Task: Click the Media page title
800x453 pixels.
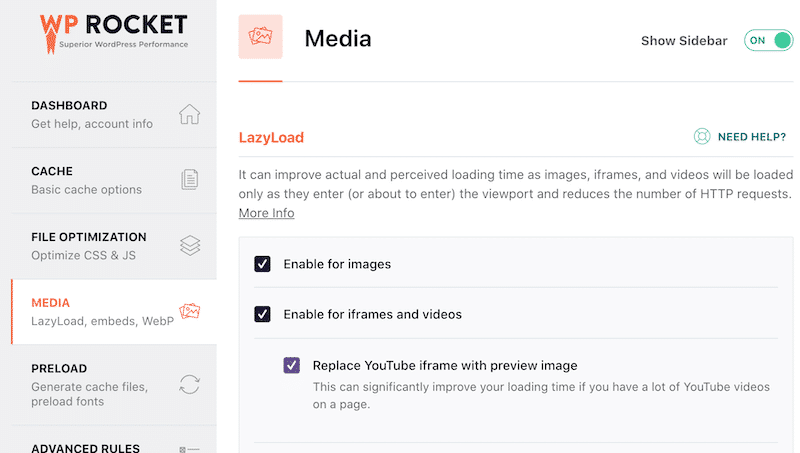Action: pos(338,39)
